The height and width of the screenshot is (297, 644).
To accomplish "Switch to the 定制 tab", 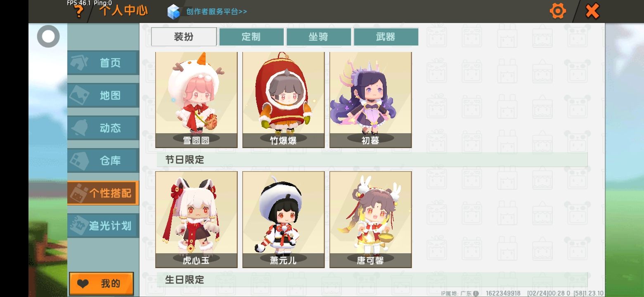I will click(251, 37).
